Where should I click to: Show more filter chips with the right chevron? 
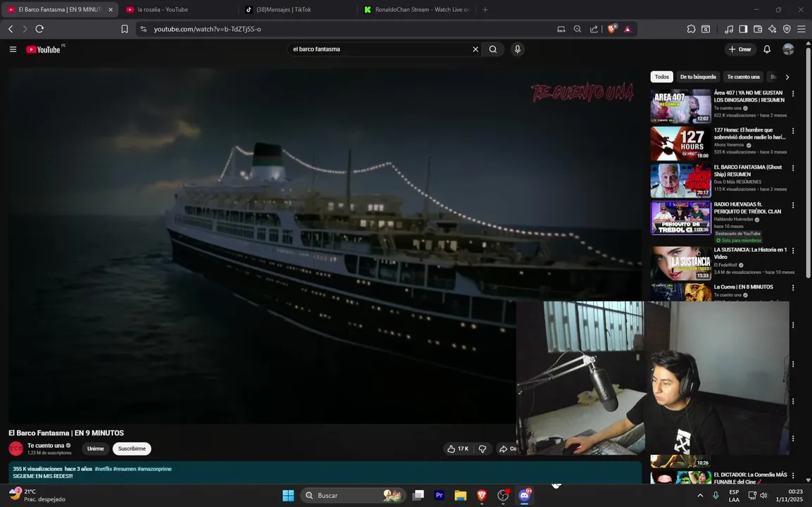point(787,77)
